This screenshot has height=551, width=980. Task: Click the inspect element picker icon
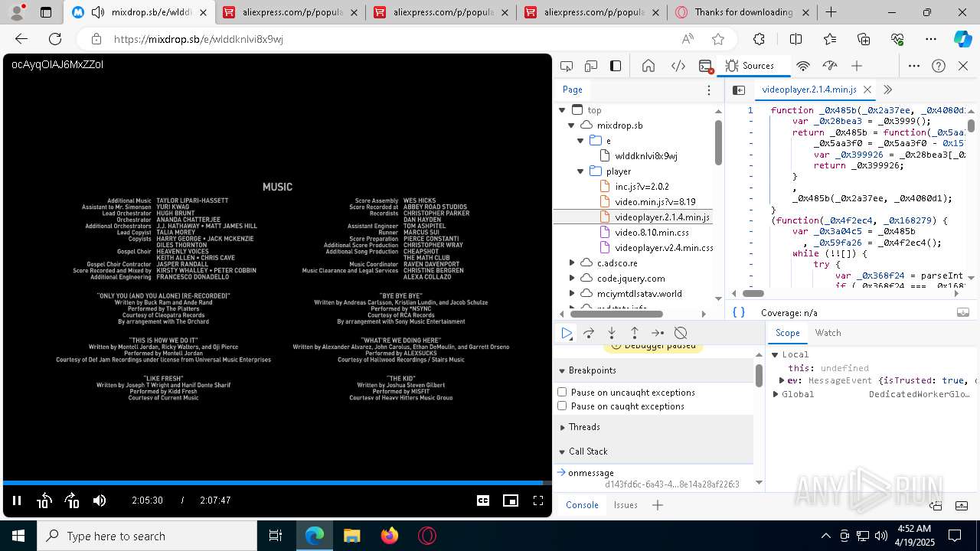coord(567,66)
